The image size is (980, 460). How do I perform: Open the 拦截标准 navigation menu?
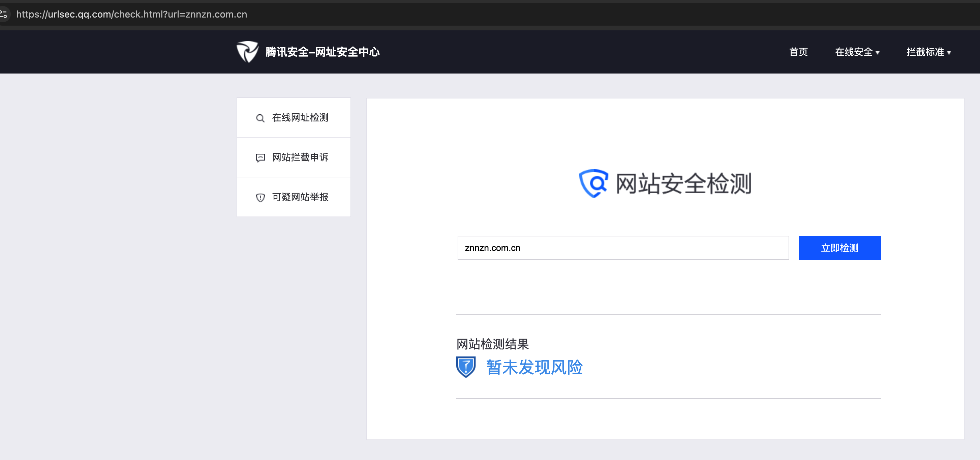pyautogui.click(x=925, y=52)
